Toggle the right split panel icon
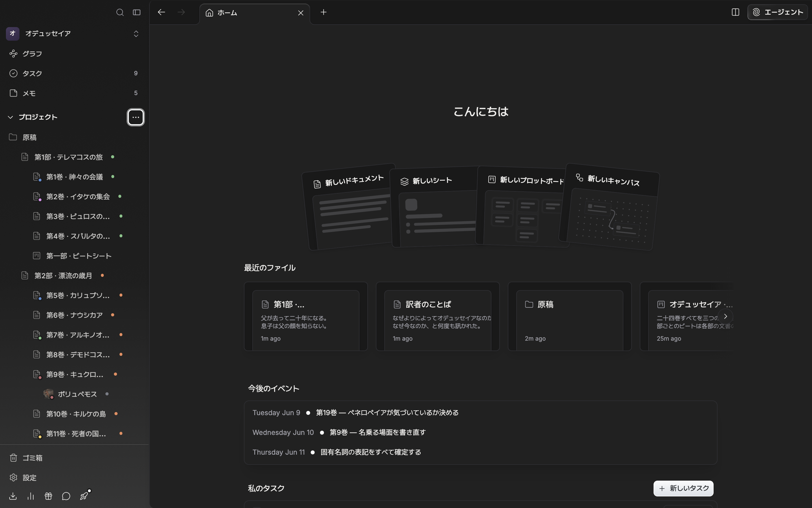The image size is (812, 508). coord(735,12)
